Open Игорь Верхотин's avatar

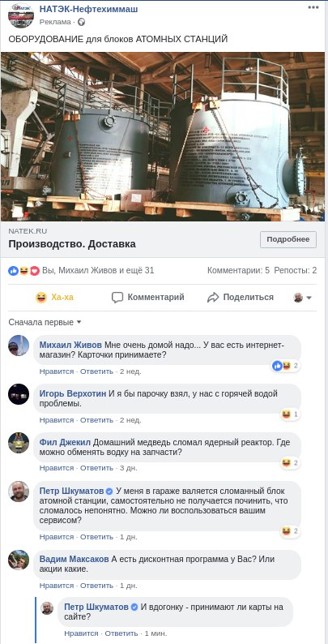tap(19, 394)
